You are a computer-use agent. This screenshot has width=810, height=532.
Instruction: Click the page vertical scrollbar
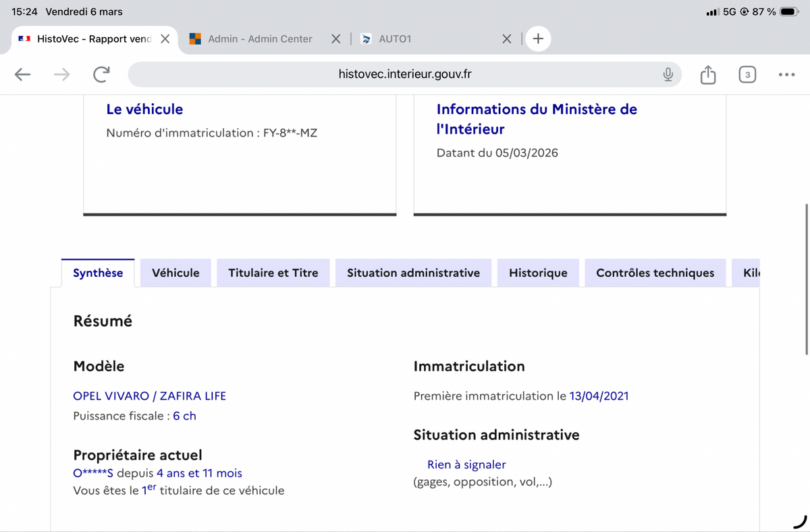click(x=807, y=277)
